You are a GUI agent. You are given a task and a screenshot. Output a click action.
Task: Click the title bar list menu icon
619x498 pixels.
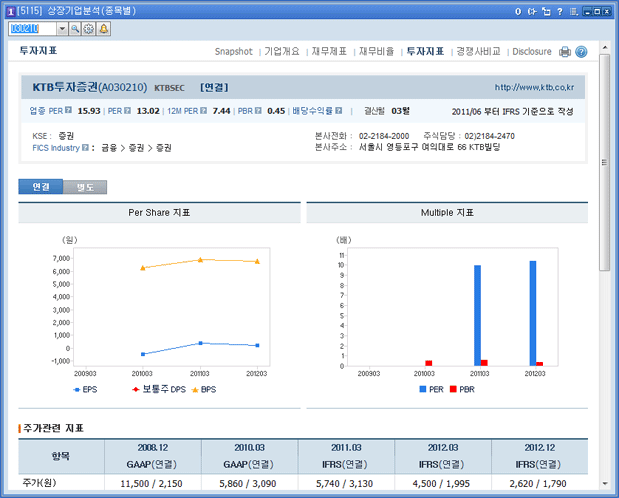574,11
